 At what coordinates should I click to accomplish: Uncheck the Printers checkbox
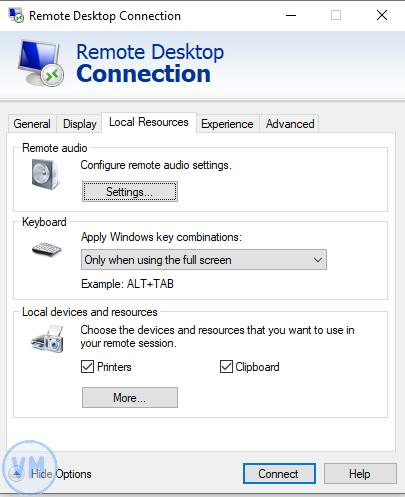[87, 367]
